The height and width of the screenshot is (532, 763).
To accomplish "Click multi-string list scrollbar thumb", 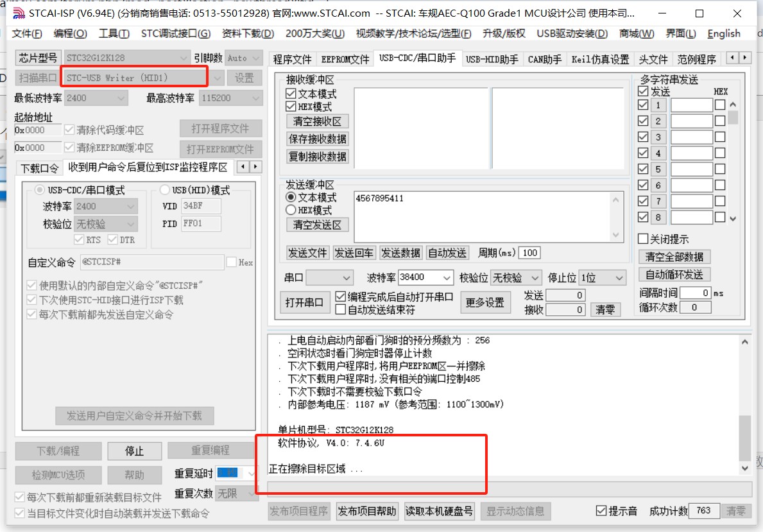I will tap(733, 117).
